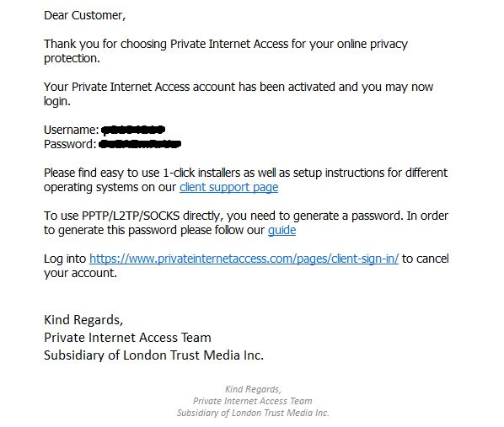This screenshot has height=427, width=504.
Task: Click the 1-click installers paragraph text
Action: pos(245,180)
